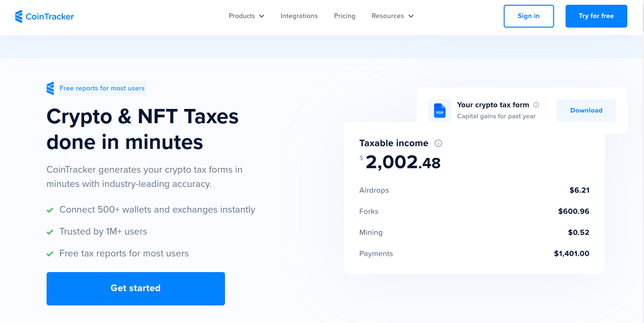Image resolution: width=644 pixels, height=323 pixels.
Task: Select the Airdrops row label
Action: tap(374, 190)
